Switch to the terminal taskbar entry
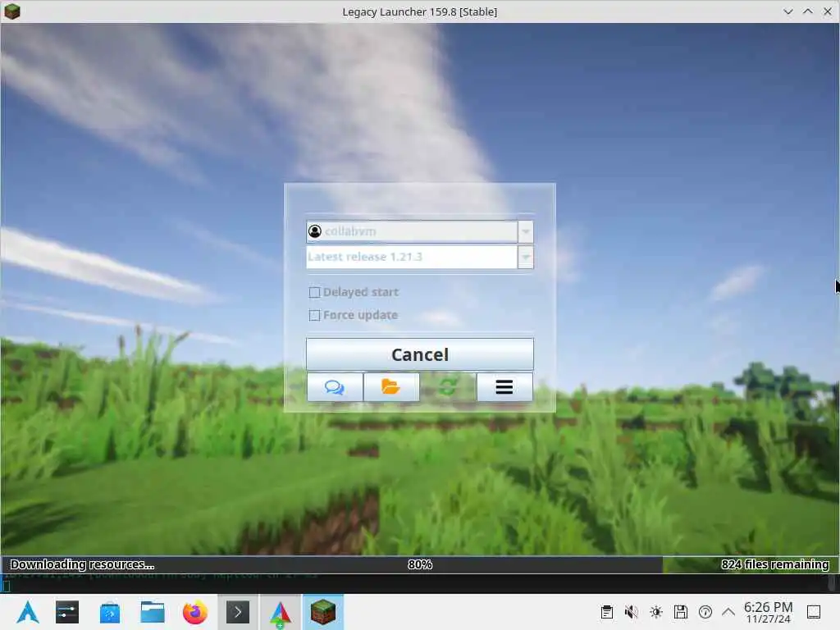The width and height of the screenshot is (840, 630). (x=238, y=612)
